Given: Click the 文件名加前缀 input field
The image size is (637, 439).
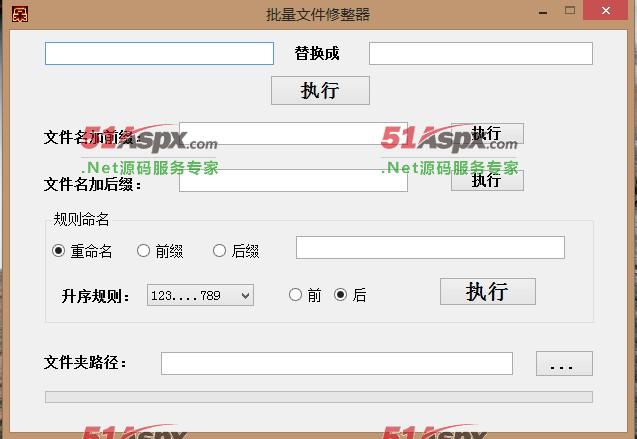Looking at the screenshot, I should [293, 133].
